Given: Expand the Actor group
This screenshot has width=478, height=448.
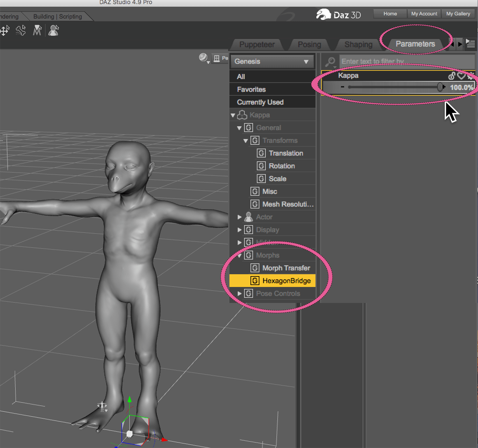Looking at the screenshot, I should point(239,217).
